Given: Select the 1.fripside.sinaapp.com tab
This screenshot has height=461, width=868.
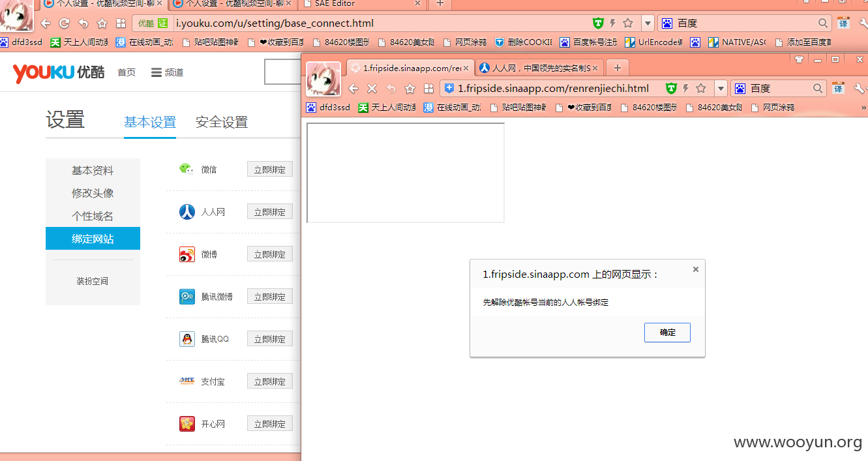Looking at the screenshot, I should point(410,68).
